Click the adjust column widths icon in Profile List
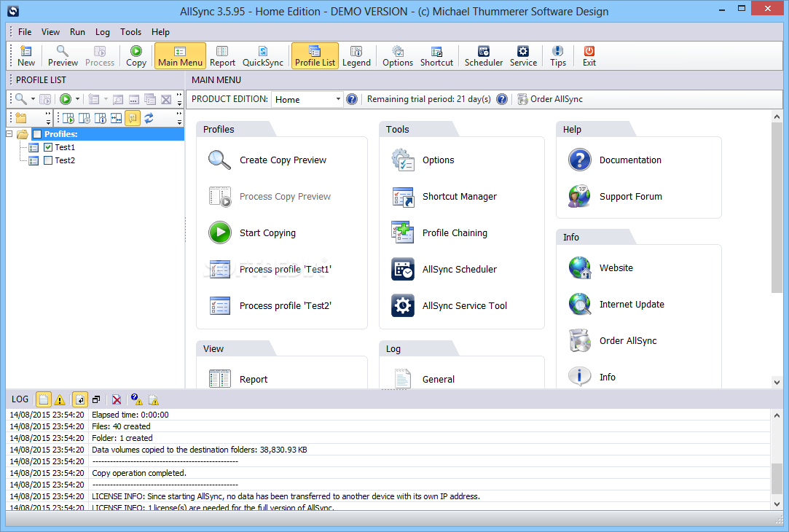The image size is (789, 532). 117,118
